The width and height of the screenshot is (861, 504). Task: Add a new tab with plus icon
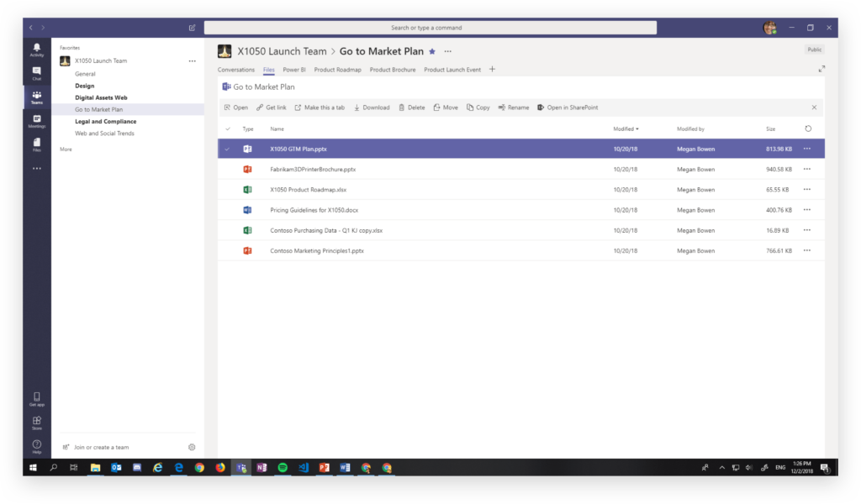pyautogui.click(x=492, y=69)
